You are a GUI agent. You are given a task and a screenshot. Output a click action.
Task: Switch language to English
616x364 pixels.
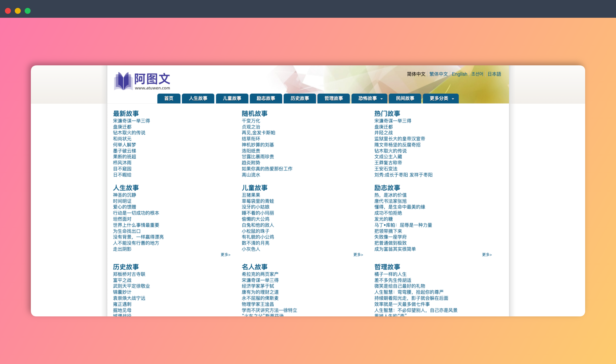coord(459,74)
